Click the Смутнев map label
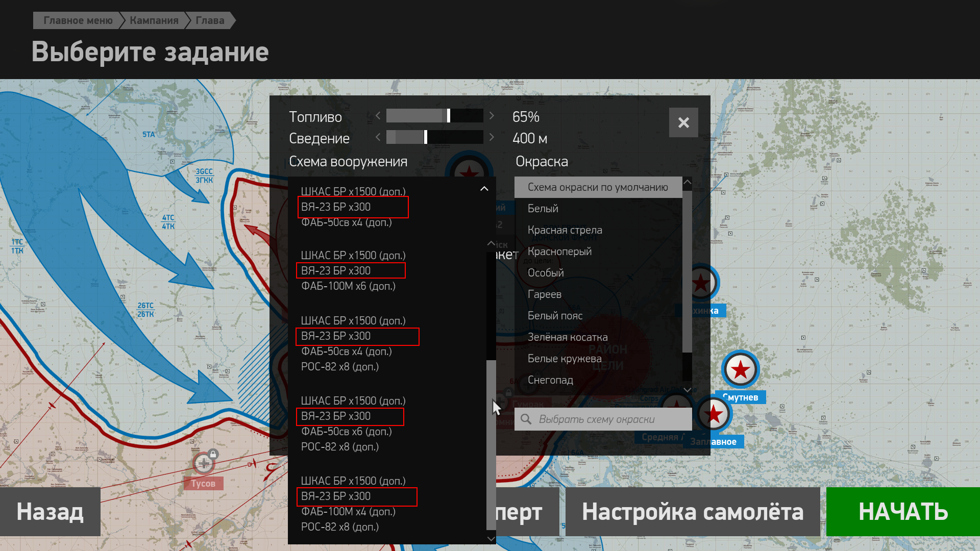The width and height of the screenshot is (980, 551). (740, 397)
